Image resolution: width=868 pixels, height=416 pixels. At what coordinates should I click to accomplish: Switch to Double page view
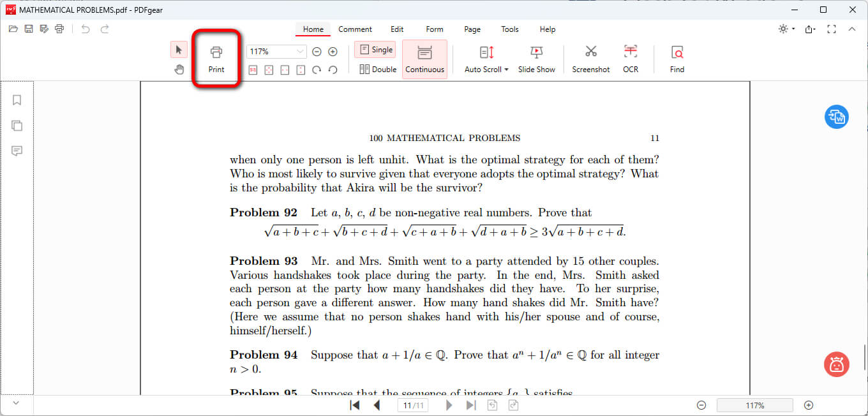(x=378, y=70)
